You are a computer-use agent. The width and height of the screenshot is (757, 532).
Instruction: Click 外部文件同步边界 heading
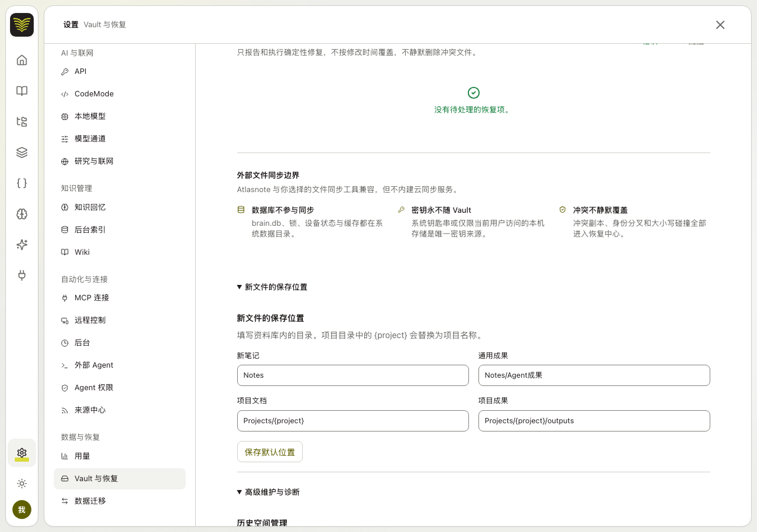[268, 176]
